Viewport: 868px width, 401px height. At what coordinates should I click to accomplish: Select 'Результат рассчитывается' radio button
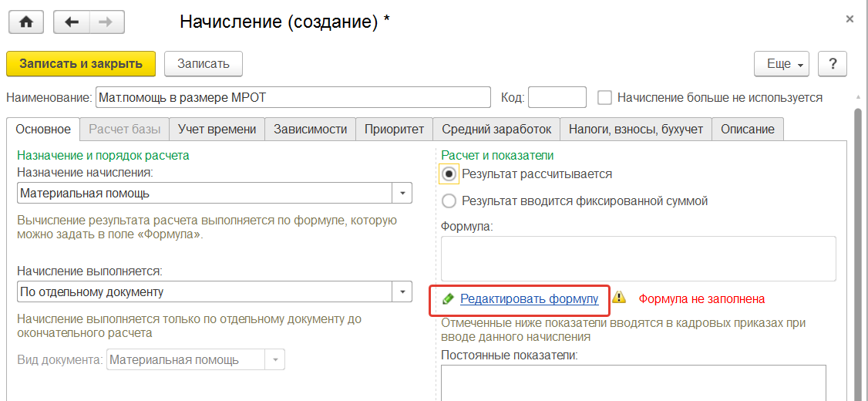(x=449, y=174)
